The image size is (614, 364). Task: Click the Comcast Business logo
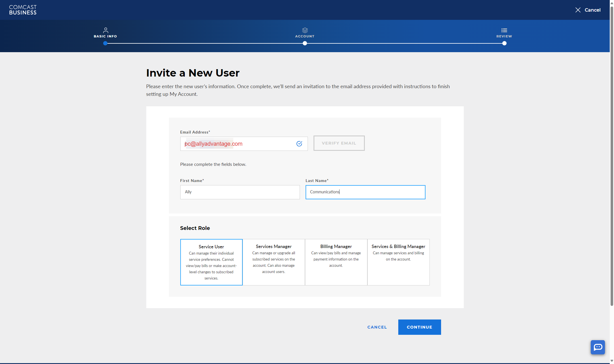coord(23,10)
